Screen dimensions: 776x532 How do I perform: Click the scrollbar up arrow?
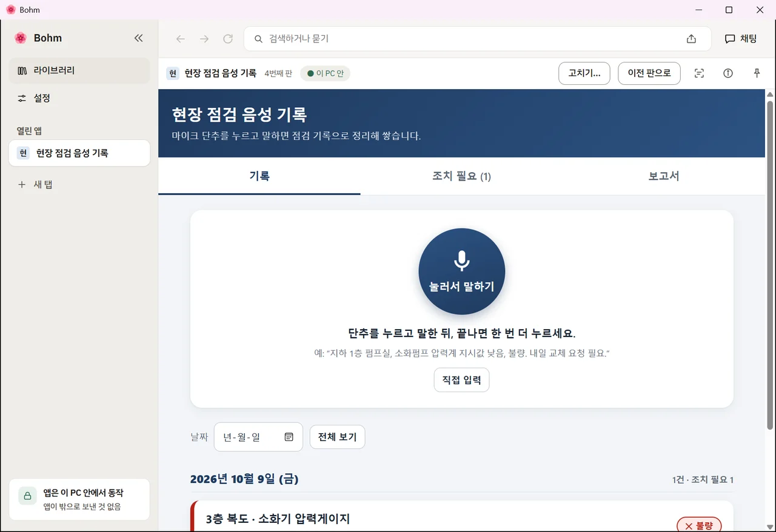(771, 95)
